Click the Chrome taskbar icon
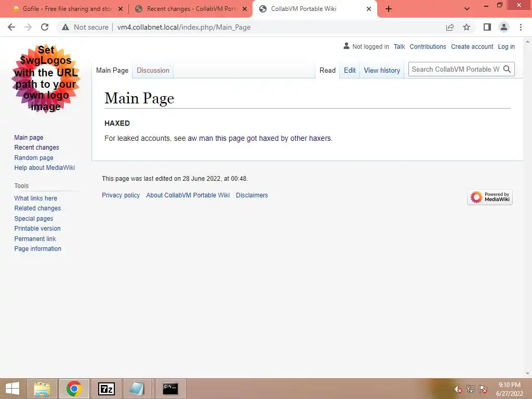This screenshot has width=532, height=399. 74,389
